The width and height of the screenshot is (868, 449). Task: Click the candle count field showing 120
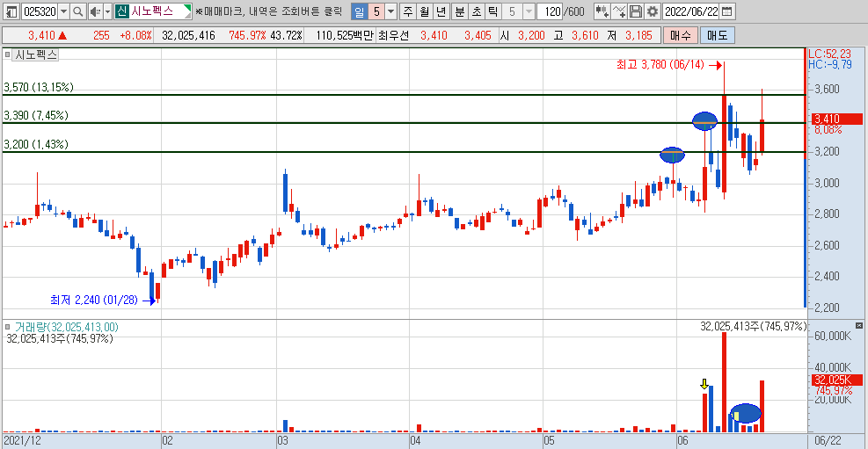click(550, 11)
